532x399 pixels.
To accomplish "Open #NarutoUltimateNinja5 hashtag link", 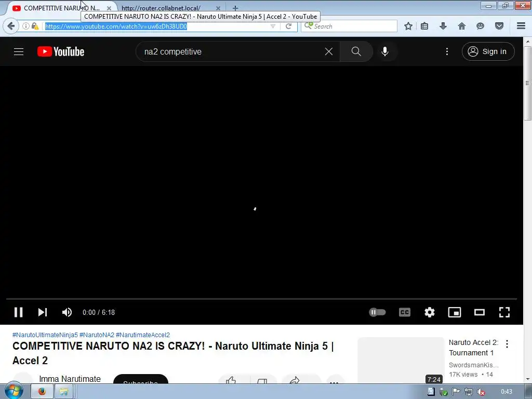I will pyautogui.click(x=45, y=335).
